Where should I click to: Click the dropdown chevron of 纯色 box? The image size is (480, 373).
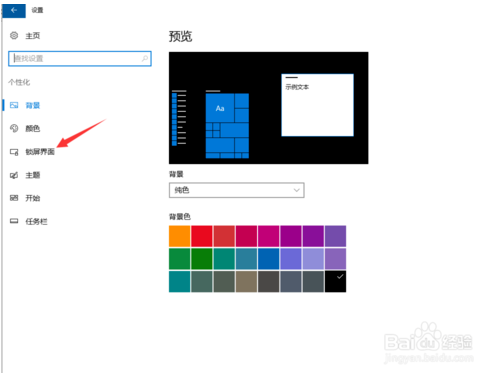296,190
